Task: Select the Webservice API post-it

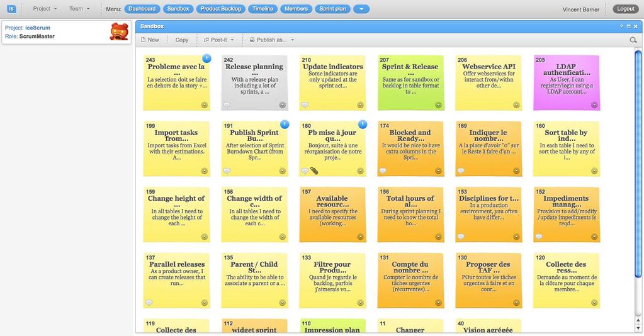Action: 489,83
